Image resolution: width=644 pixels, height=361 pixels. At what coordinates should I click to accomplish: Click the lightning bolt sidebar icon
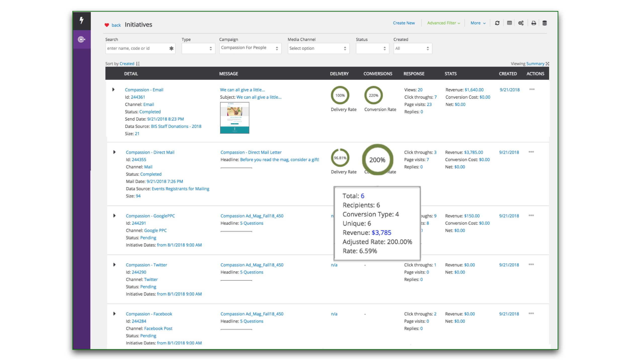(82, 21)
